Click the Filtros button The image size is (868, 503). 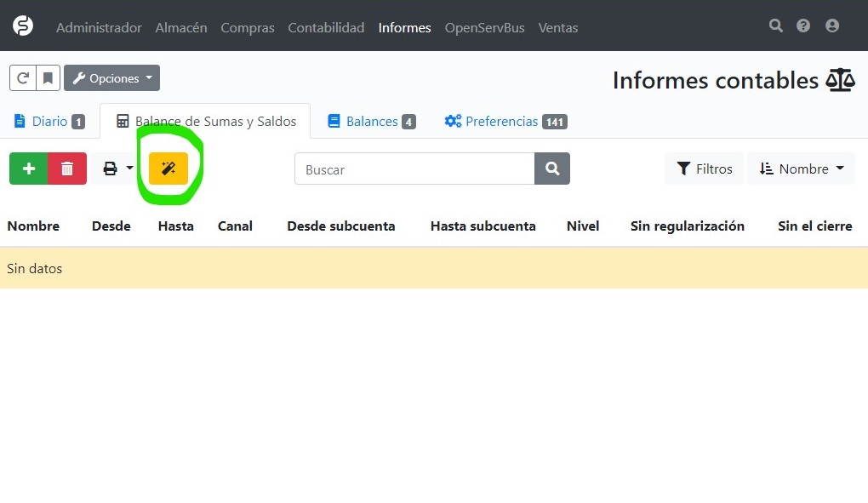[704, 169]
